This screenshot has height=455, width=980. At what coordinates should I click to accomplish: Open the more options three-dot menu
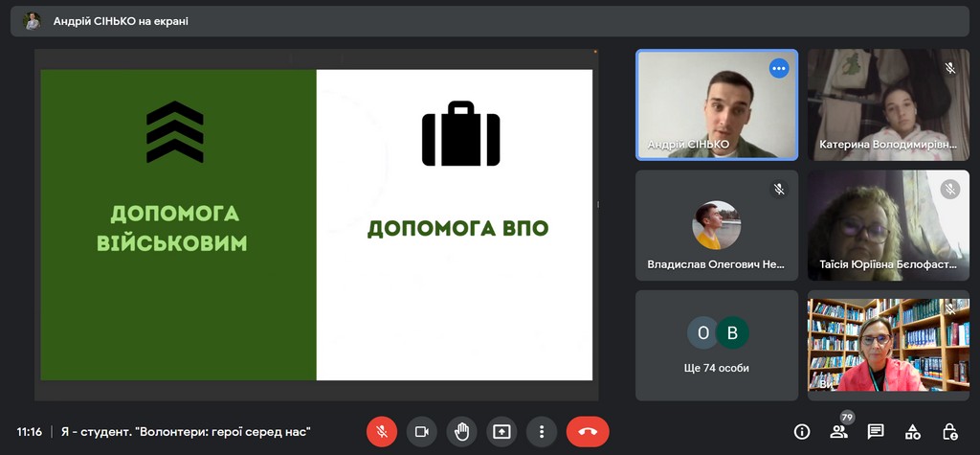point(542,432)
